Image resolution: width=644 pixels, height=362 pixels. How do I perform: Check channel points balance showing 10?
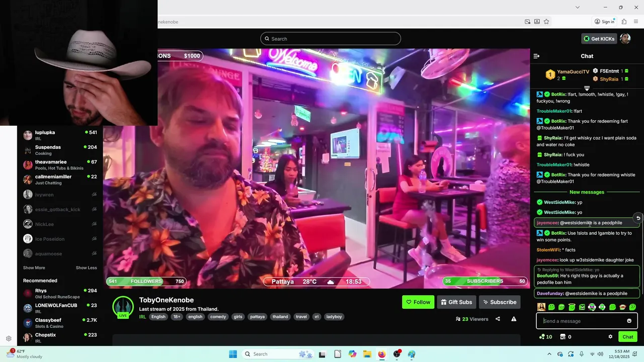545,337
